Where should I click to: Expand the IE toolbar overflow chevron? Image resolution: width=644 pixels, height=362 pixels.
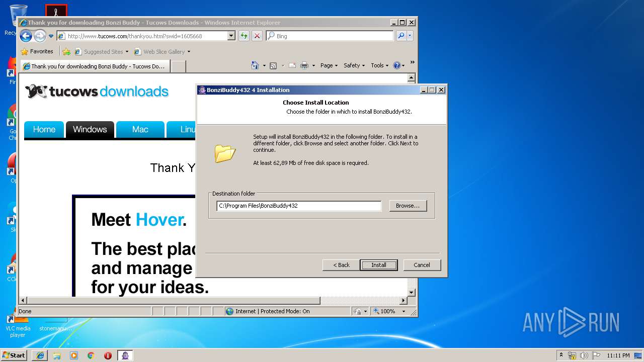pyautogui.click(x=412, y=62)
